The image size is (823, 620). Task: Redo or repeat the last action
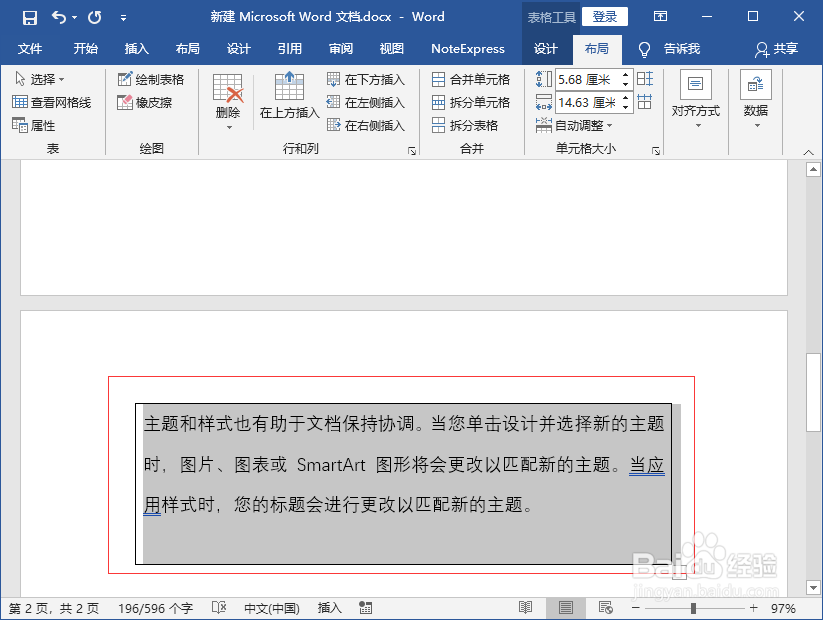(95, 18)
